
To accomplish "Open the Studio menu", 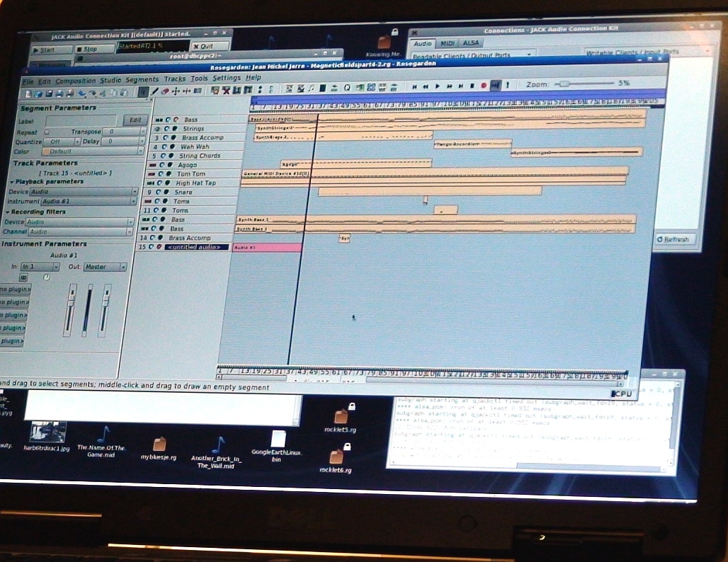I will (x=110, y=80).
